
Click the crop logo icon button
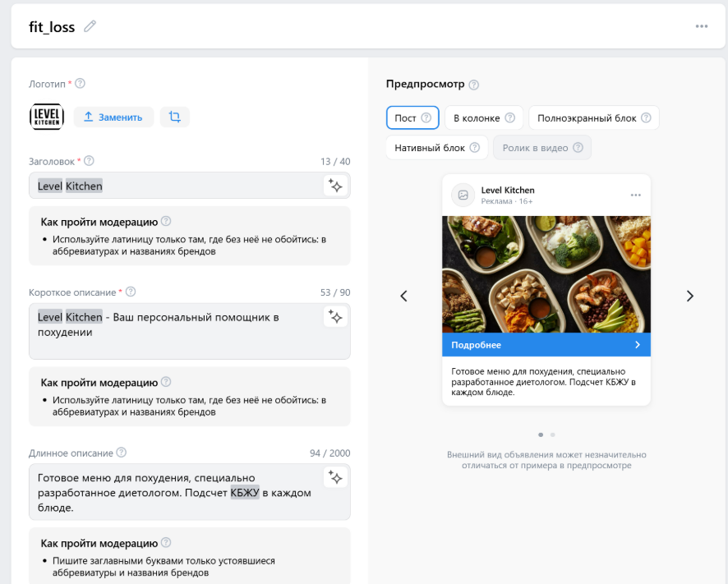tap(174, 117)
